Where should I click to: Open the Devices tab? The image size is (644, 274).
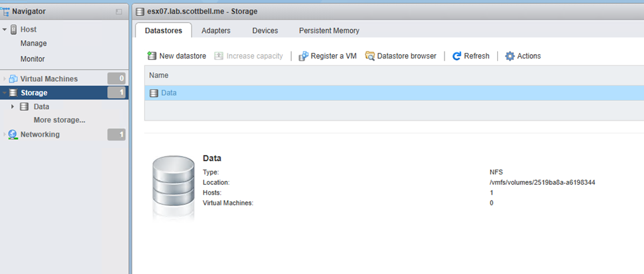coord(265,30)
